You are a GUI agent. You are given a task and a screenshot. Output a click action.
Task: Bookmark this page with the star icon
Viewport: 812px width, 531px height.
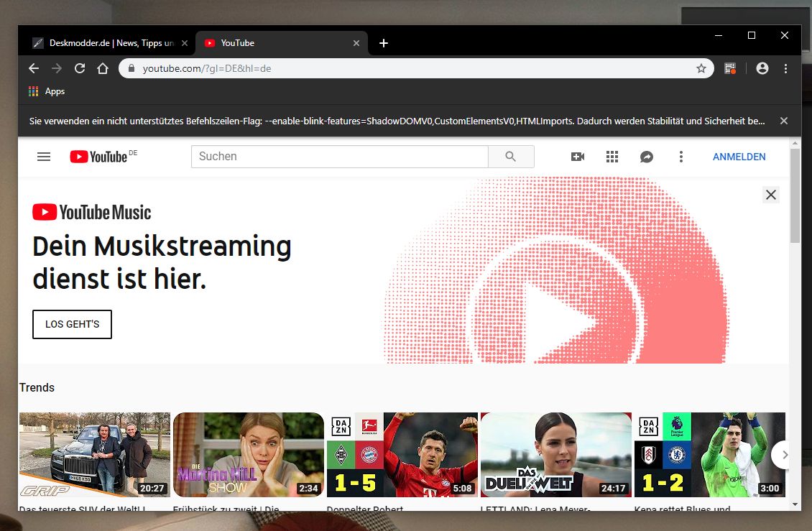pos(701,68)
